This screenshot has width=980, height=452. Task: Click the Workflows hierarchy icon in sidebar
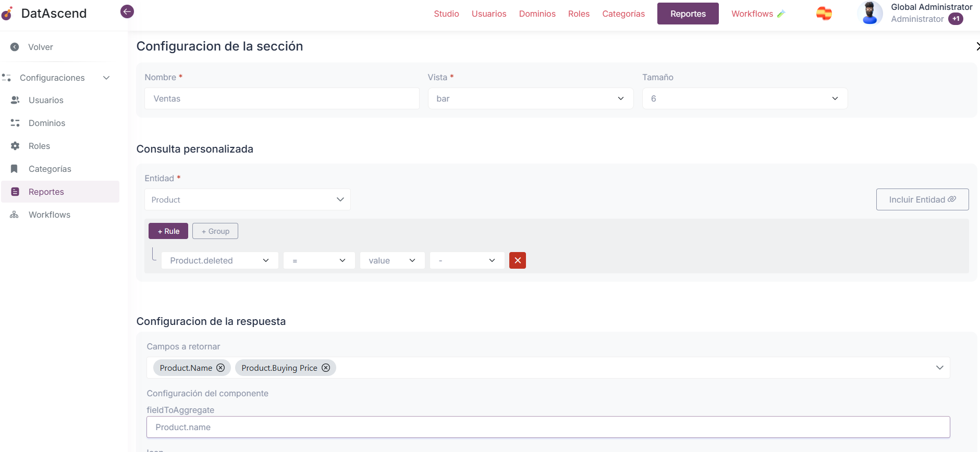(15, 215)
